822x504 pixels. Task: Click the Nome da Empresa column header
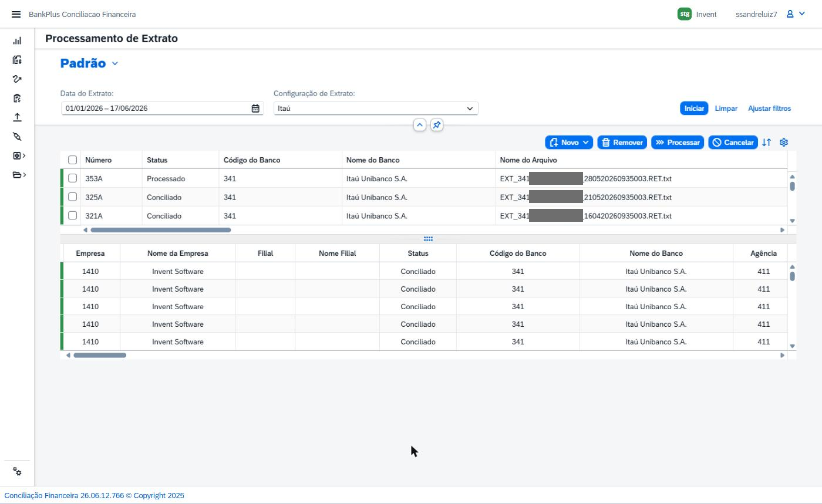178,253
